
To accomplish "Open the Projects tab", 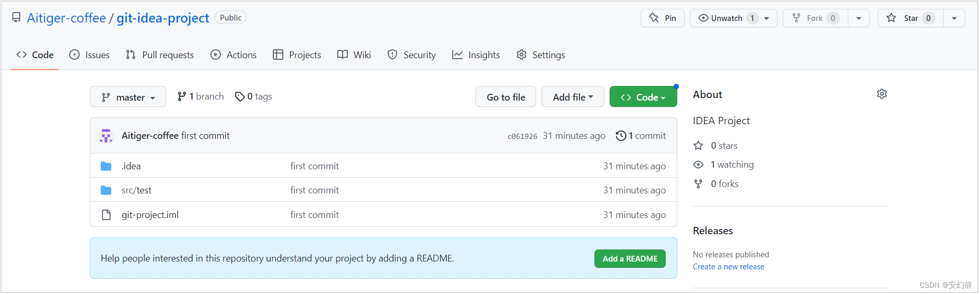I will [x=297, y=55].
